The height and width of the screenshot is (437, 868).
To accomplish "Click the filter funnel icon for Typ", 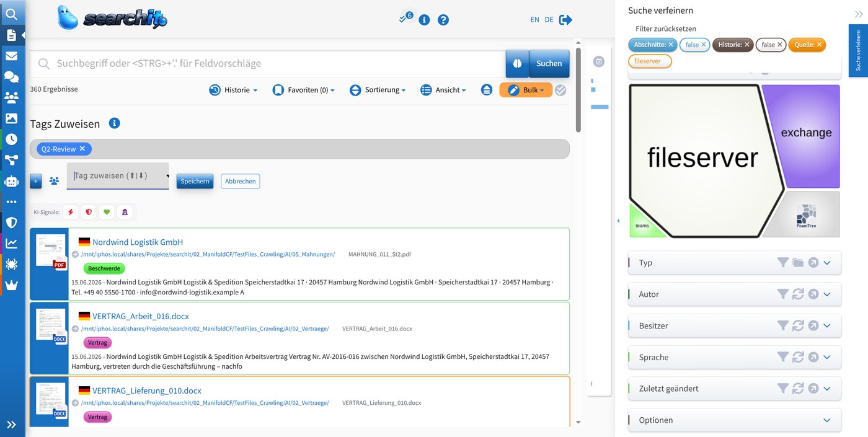I will click(783, 263).
